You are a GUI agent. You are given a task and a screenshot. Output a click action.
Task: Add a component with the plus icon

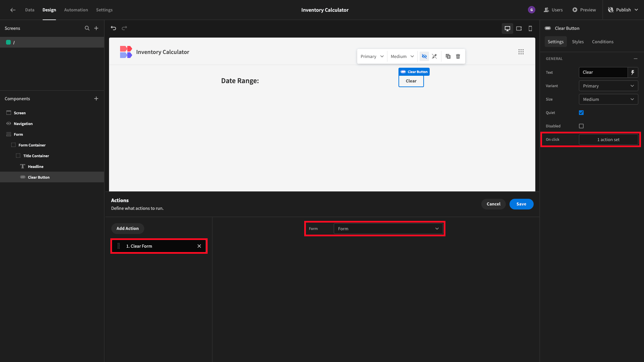click(x=96, y=99)
